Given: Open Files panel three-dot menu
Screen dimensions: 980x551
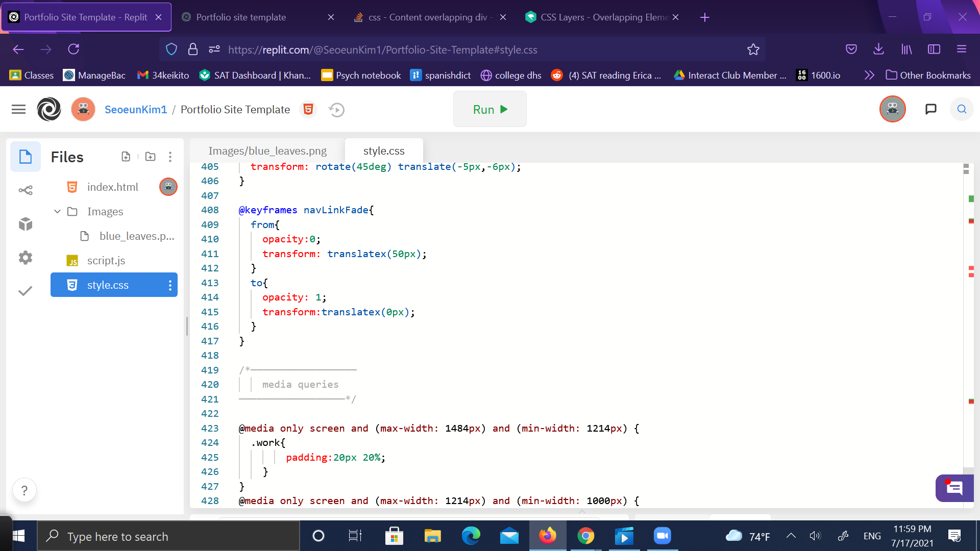Looking at the screenshot, I should [170, 157].
